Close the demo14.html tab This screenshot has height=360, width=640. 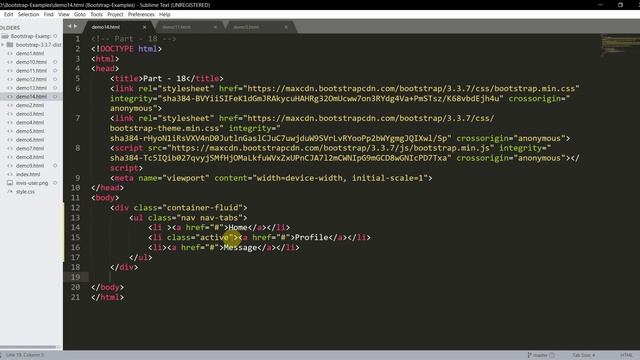[x=144, y=27]
